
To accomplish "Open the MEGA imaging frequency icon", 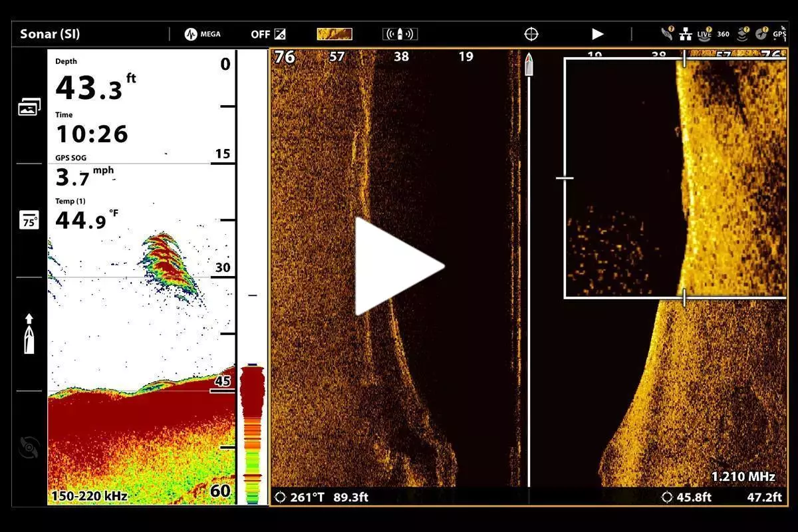I will click(x=202, y=34).
